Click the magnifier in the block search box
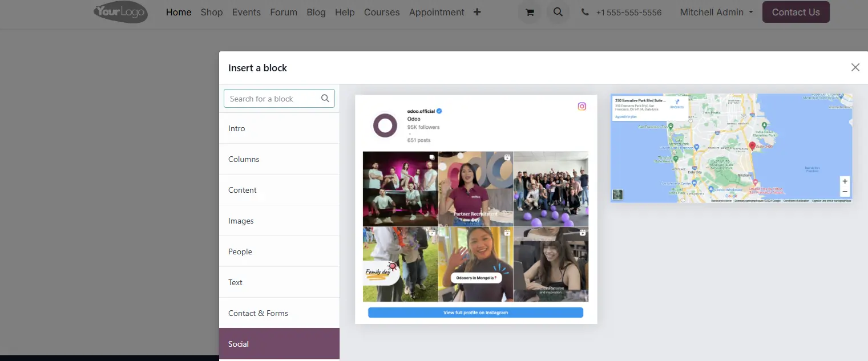 325,99
